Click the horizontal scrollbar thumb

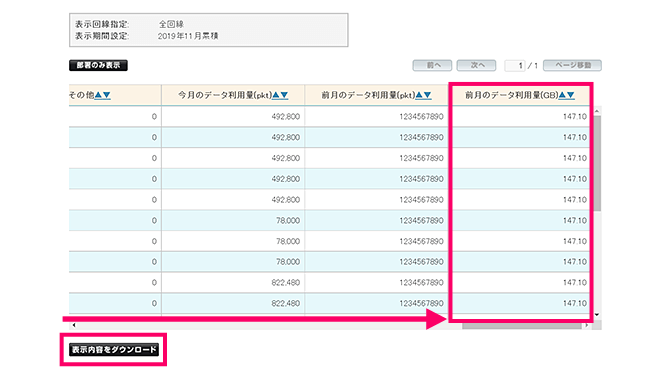(522, 325)
